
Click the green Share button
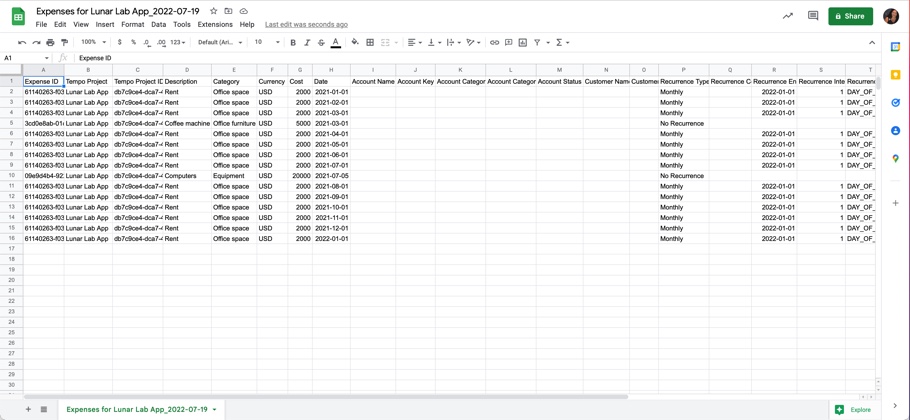pyautogui.click(x=850, y=16)
